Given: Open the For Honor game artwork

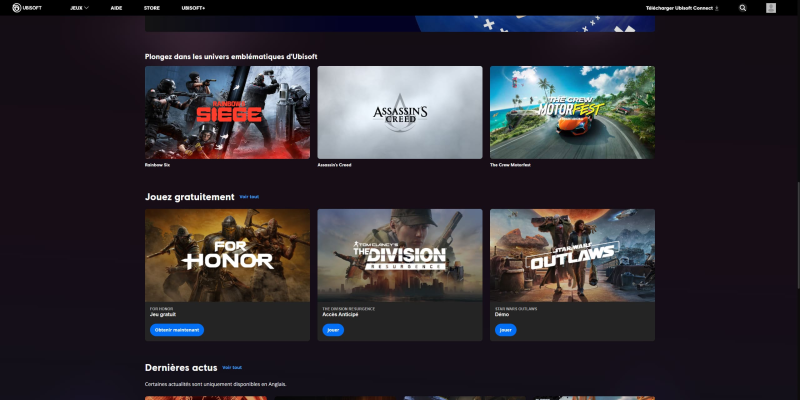Looking at the screenshot, I should tap(227, 255).
